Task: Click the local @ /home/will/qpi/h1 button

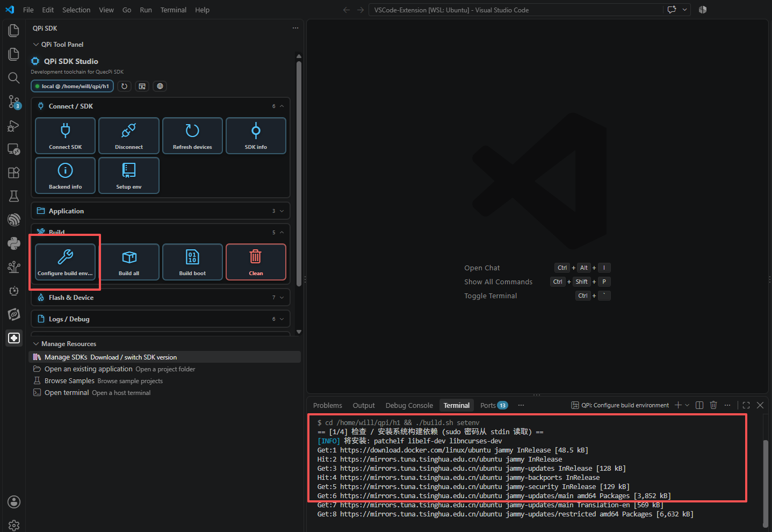Action: point(72,86)
